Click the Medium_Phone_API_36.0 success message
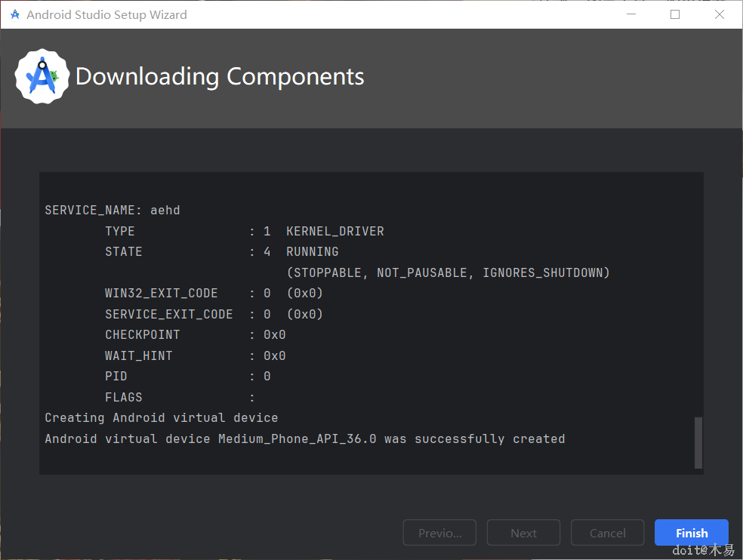Image resolution: width=743 pixels, height=560 pixels. click(304, 438)
